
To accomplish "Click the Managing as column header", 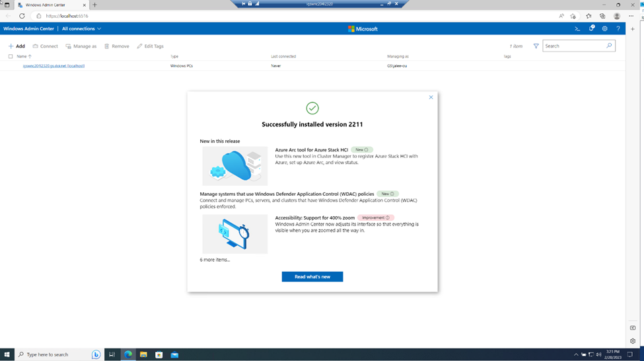I will tap(398, 56).
